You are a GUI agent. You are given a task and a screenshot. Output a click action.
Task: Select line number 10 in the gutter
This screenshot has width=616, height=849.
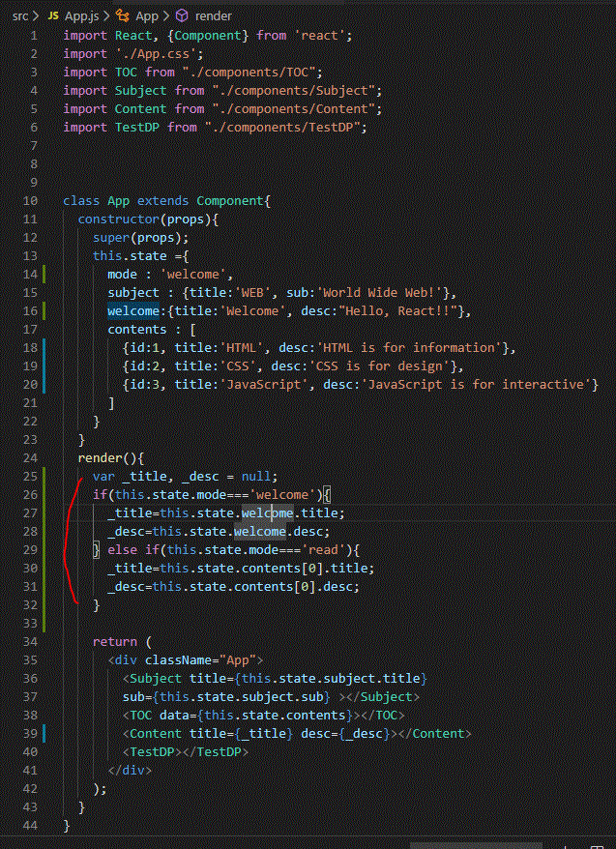point(30,201)
